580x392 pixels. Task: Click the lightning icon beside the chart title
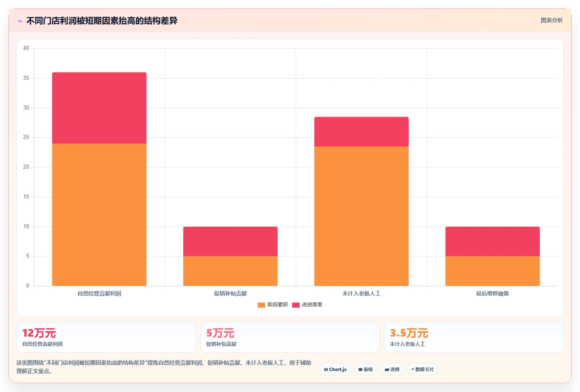pos(20,21)
